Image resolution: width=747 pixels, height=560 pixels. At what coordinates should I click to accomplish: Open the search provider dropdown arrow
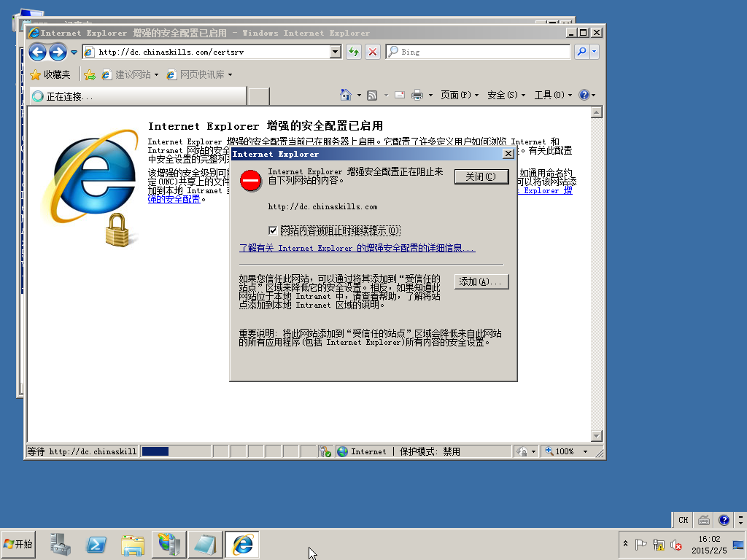pyautogui.click(x=594, y=52)
